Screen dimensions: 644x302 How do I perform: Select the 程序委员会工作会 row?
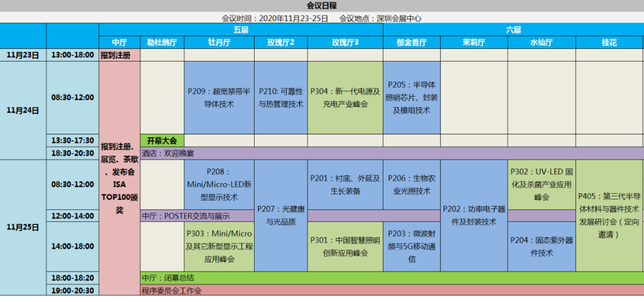click(x=391, y=291)
